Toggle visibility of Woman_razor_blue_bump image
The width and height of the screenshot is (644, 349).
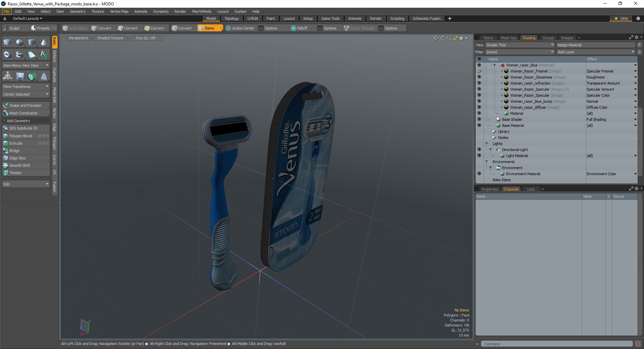tap(479, 101)
